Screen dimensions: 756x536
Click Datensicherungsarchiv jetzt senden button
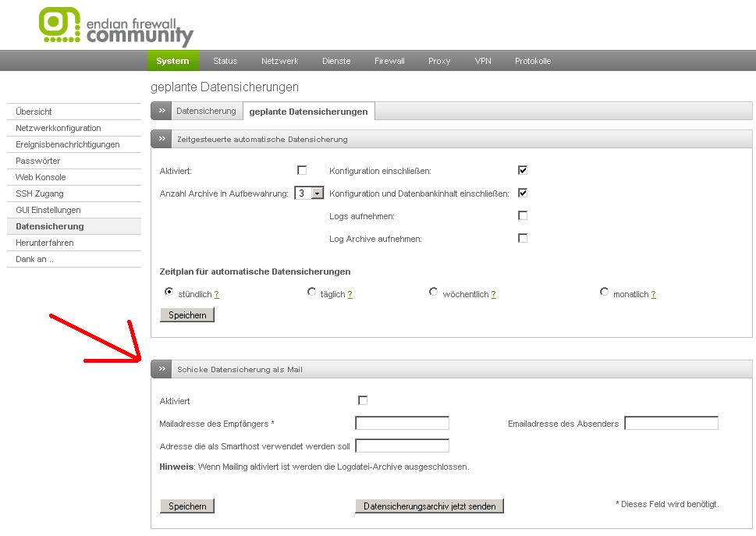click(x=429, y=506)
